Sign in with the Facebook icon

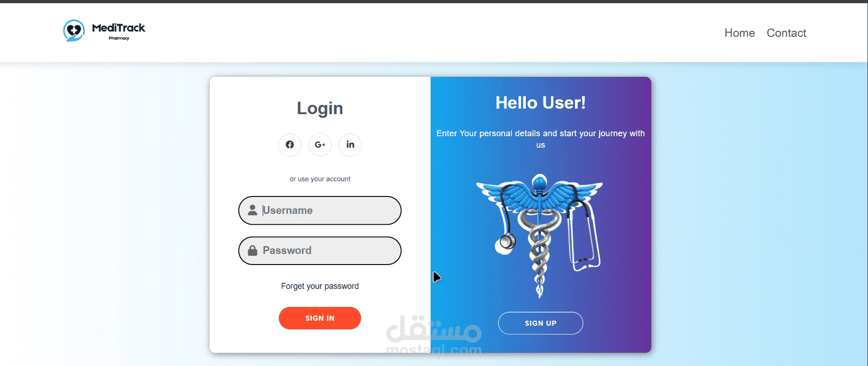pos(290,145)
